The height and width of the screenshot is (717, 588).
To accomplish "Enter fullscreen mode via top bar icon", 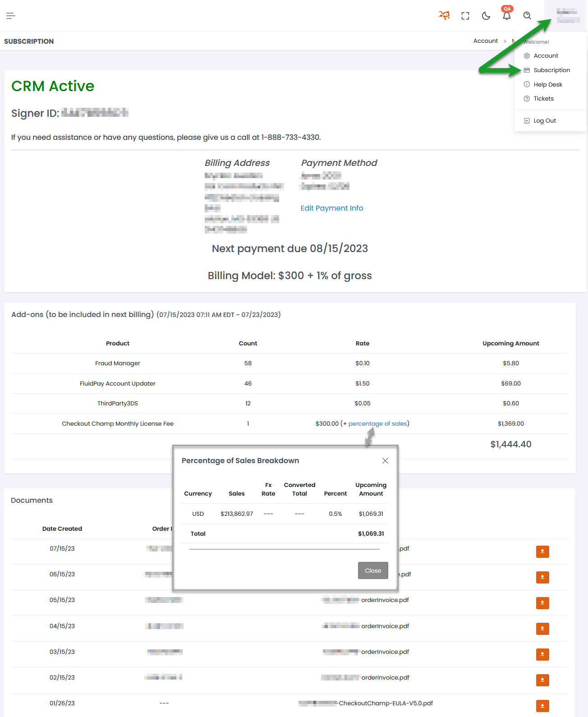I will [x=465, y=16].
